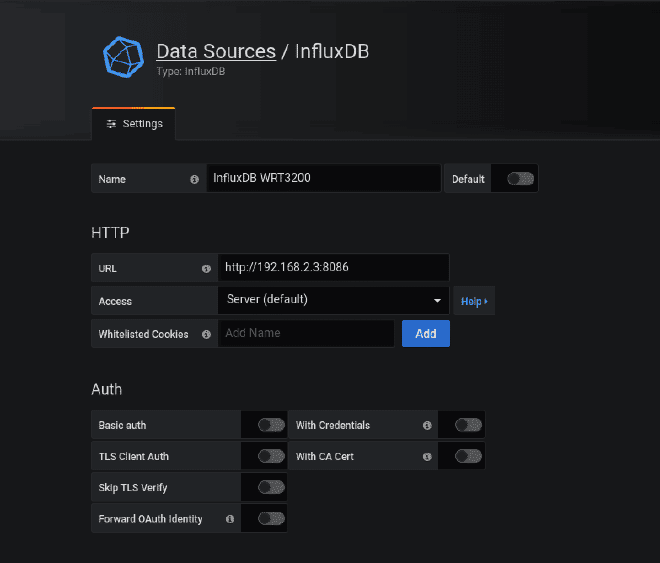Click the Access field label
Image resolution: width=660 pixels, height=563 pixels.
point(115,301)
